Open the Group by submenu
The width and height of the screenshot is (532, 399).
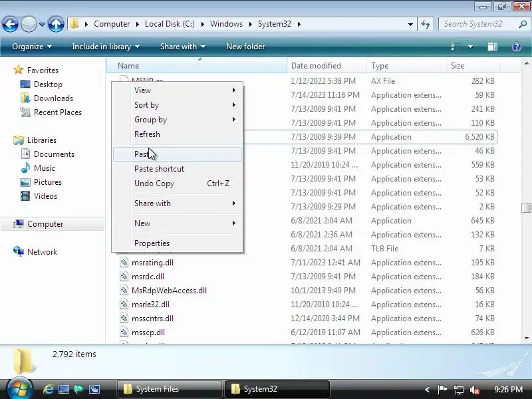coord(177,120)
